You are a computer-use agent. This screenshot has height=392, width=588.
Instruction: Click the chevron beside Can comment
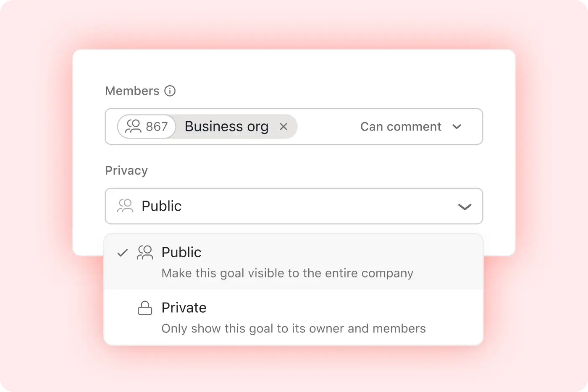(457, 127)
